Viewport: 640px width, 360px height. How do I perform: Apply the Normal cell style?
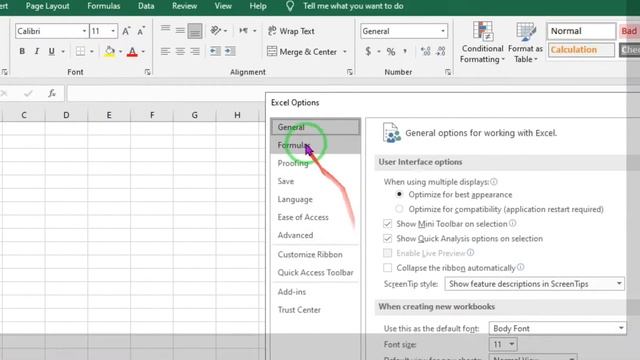tap(581, 31)
